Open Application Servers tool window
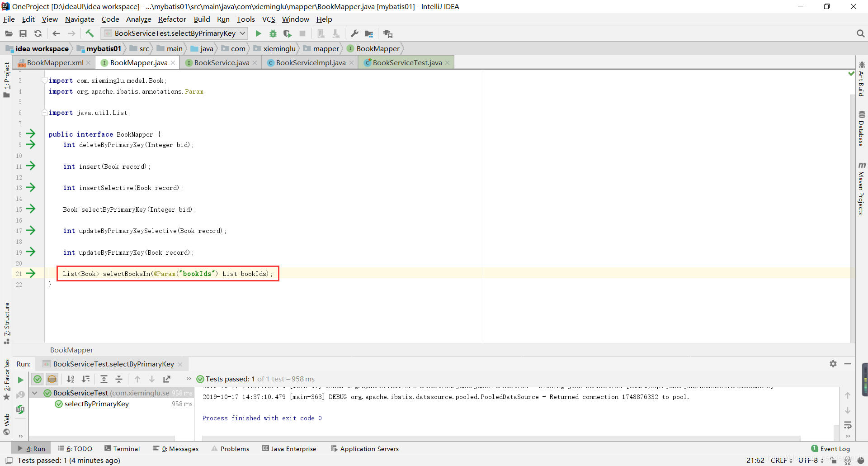Viewport: 868px width, 466px height. click(365, 448)
